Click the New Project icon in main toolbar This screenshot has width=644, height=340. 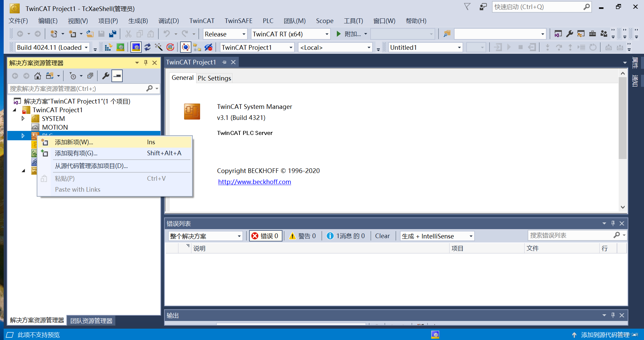[54, 34]
